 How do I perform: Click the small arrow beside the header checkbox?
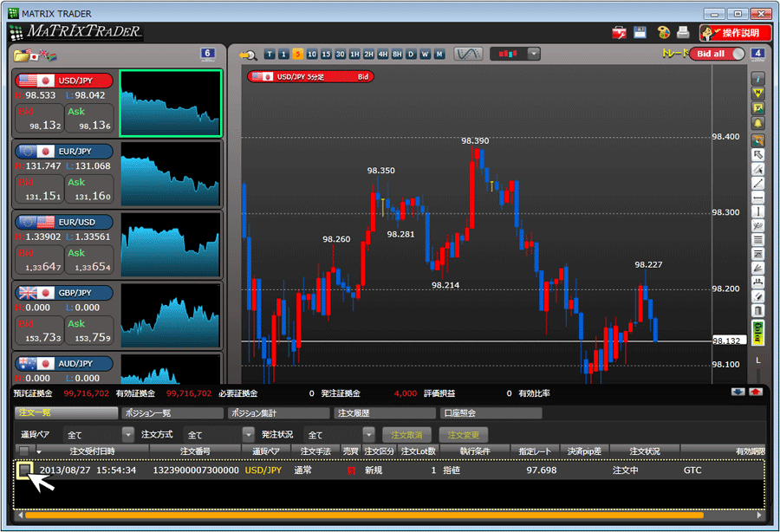(x=39, y=451)
